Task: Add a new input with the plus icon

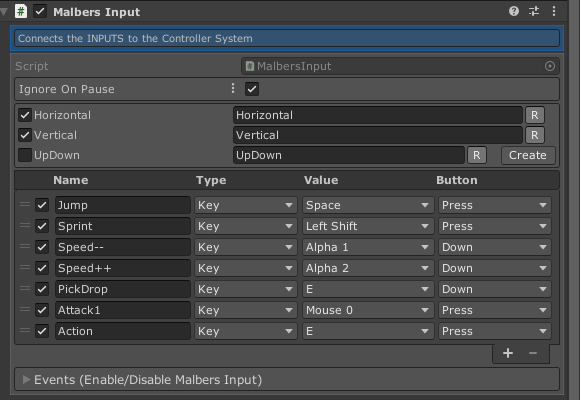Action: [508, 353]
